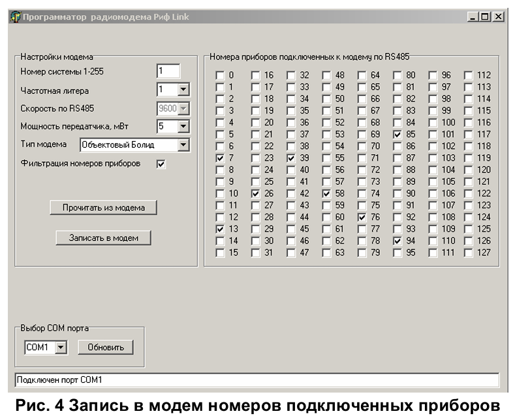Uncheck device number 85 checkbox
The height and width of the screenshot is (420, 515).
397,135
